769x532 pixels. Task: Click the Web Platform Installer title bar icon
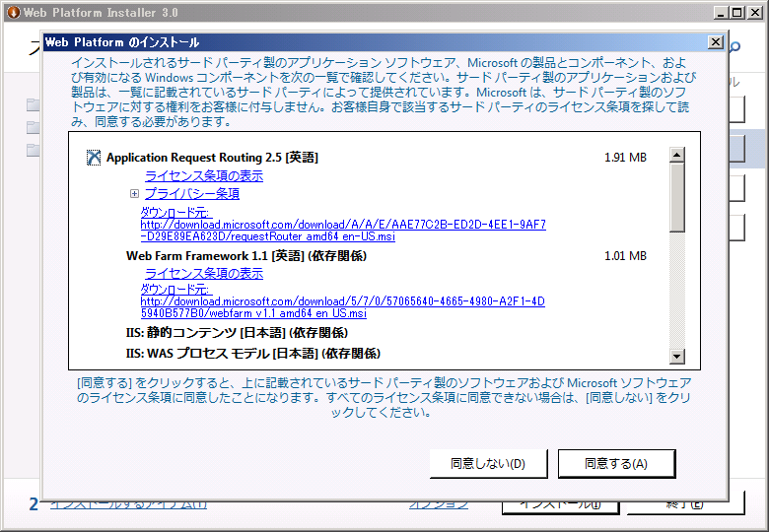[13, 12]
